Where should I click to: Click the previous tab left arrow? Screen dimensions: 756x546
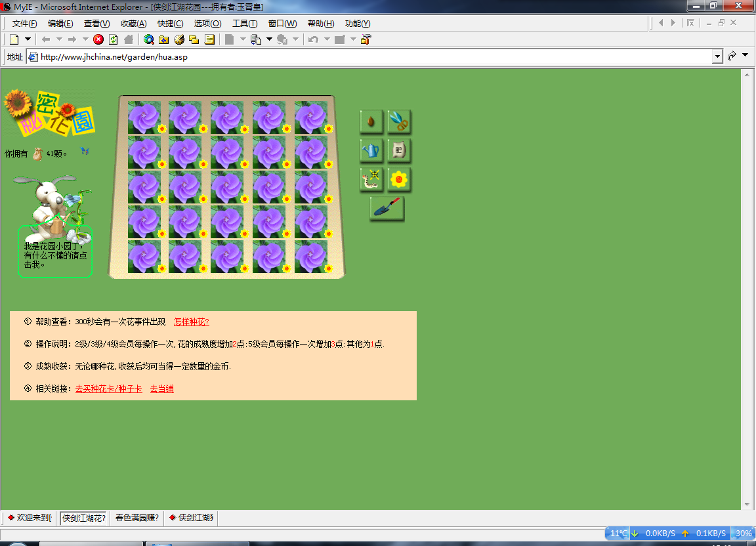[661, 23]
